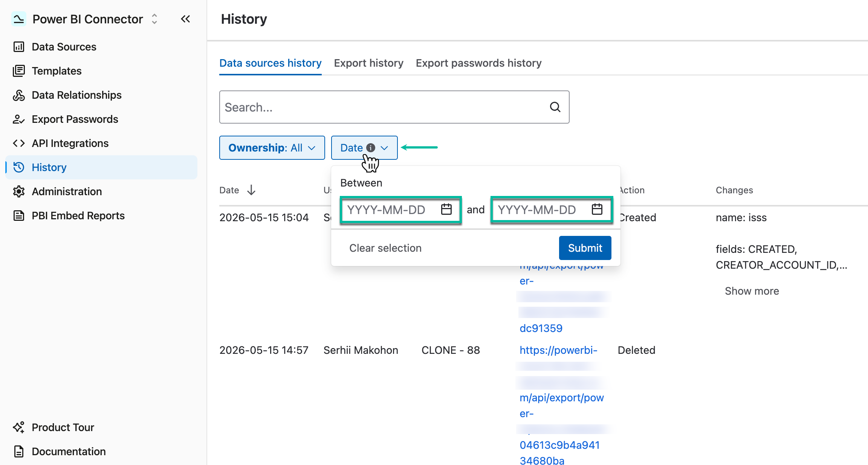Screen dimensions: 868x465
Task: Open calendar picker for start date
Action: (x=446, y=209)
